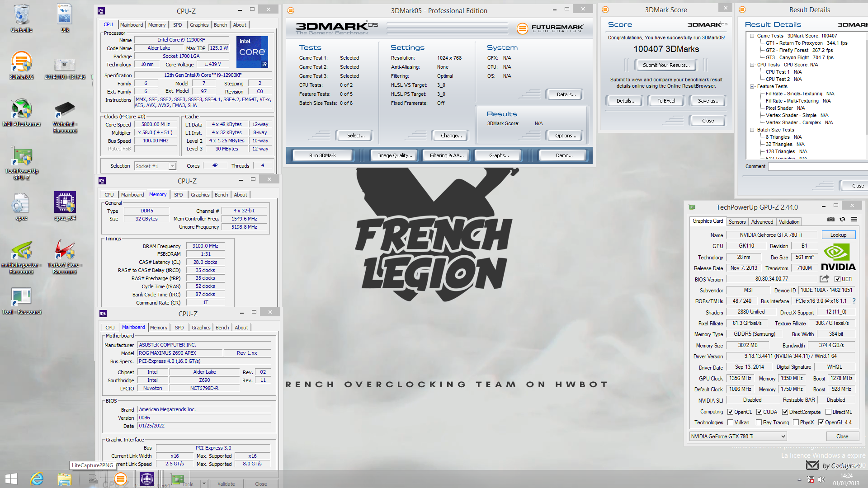Click the BIOS export share icon in GPU-Z
The width and height of the screenshot is (868, 488).
click(824, 279)
